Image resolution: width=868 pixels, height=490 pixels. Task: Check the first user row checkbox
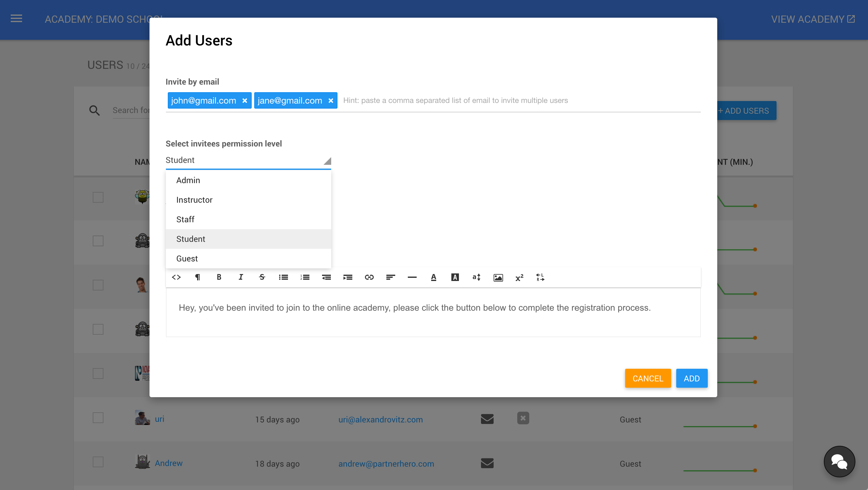click(x=98, y=197)
